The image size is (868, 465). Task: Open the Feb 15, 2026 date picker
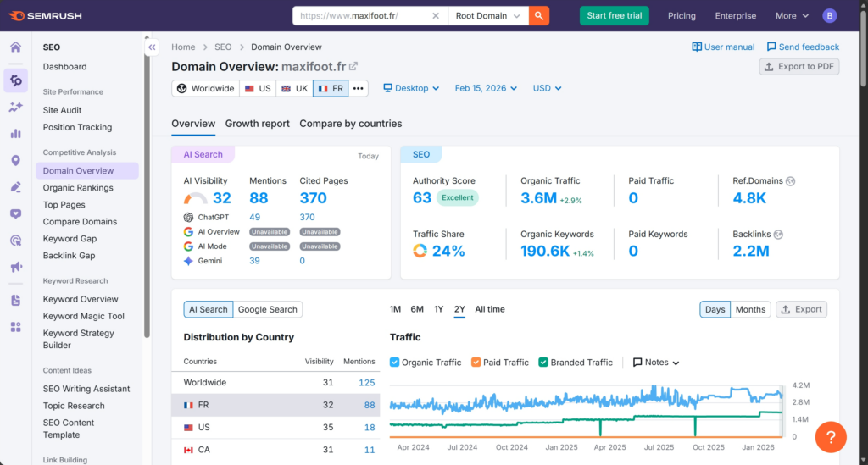tap(486, 88)
